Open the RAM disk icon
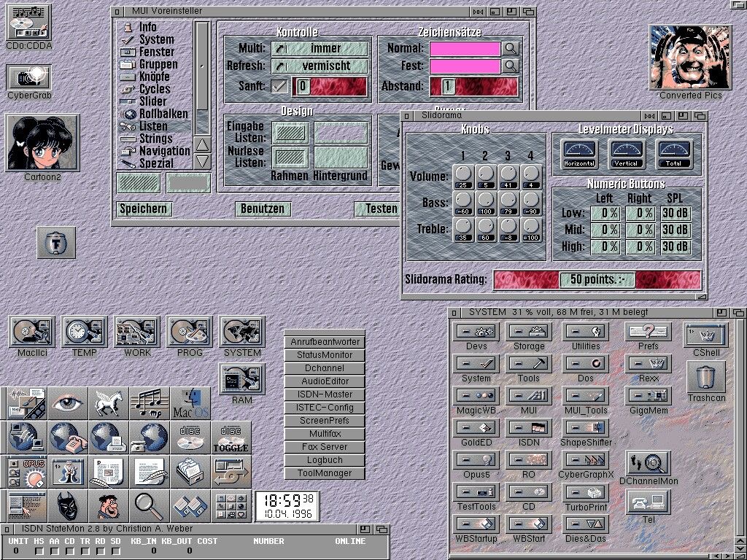The width and height of the screenshot is (747, 560). tap(242, 379)
